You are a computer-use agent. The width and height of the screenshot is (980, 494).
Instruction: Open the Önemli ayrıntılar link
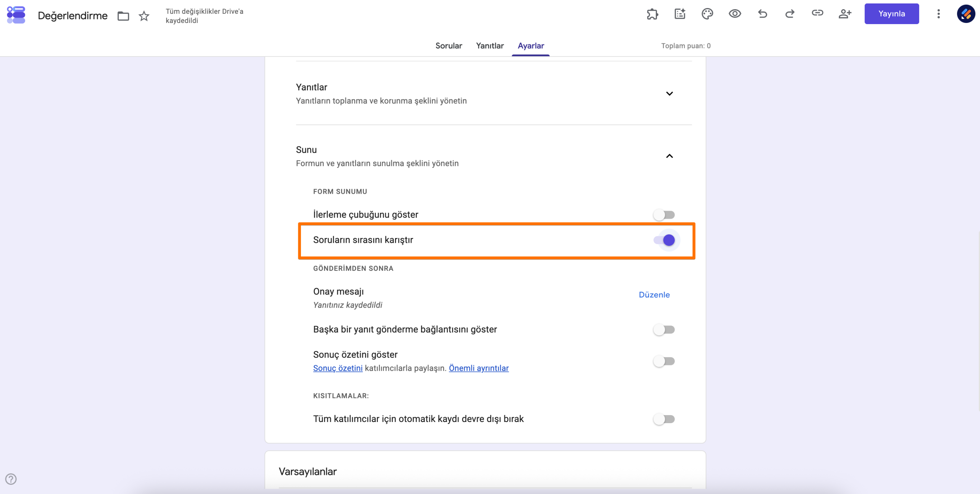[479, 368]
